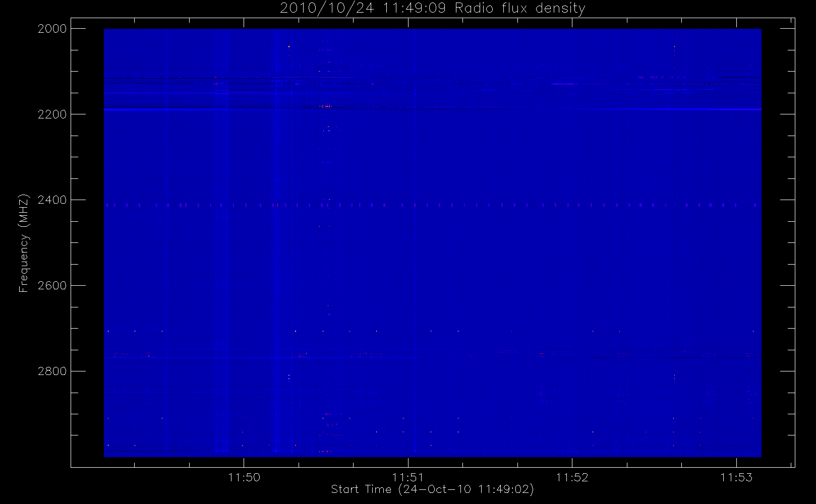Click the 2400 frequency tick label
Image resolution: width=816 pixels, height=504 pixels.
tap(52, 200)
